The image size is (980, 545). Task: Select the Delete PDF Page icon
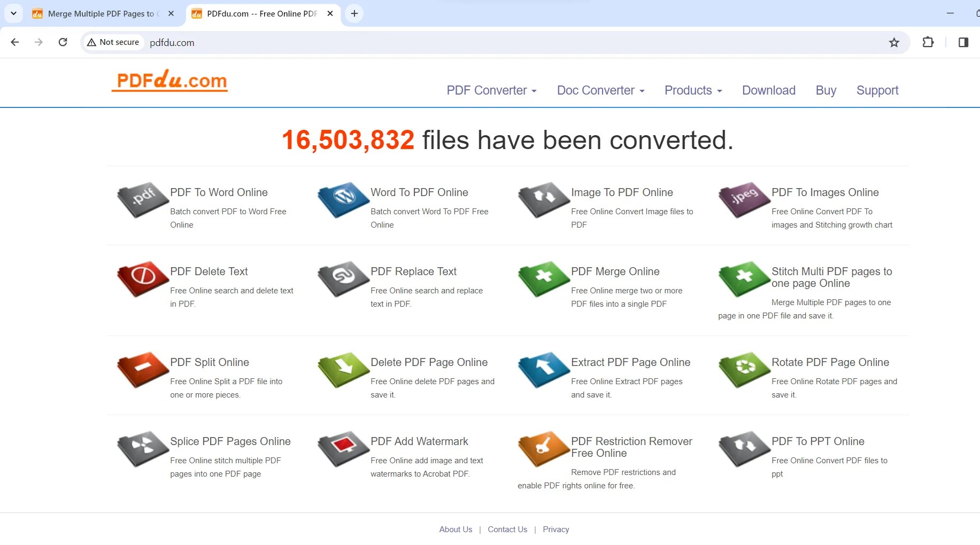tap(342, 370)
